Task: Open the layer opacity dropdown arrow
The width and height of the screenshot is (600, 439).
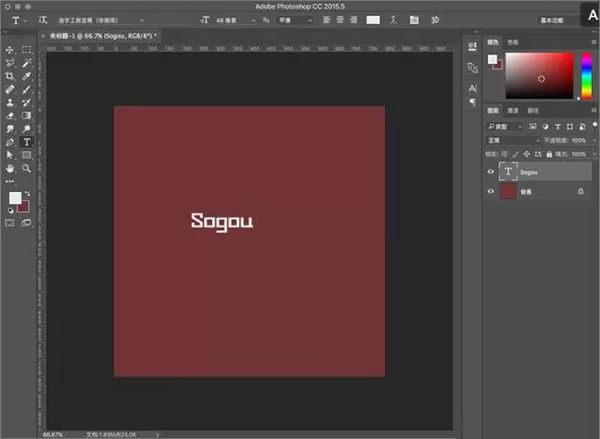Action: pos(594,140)
